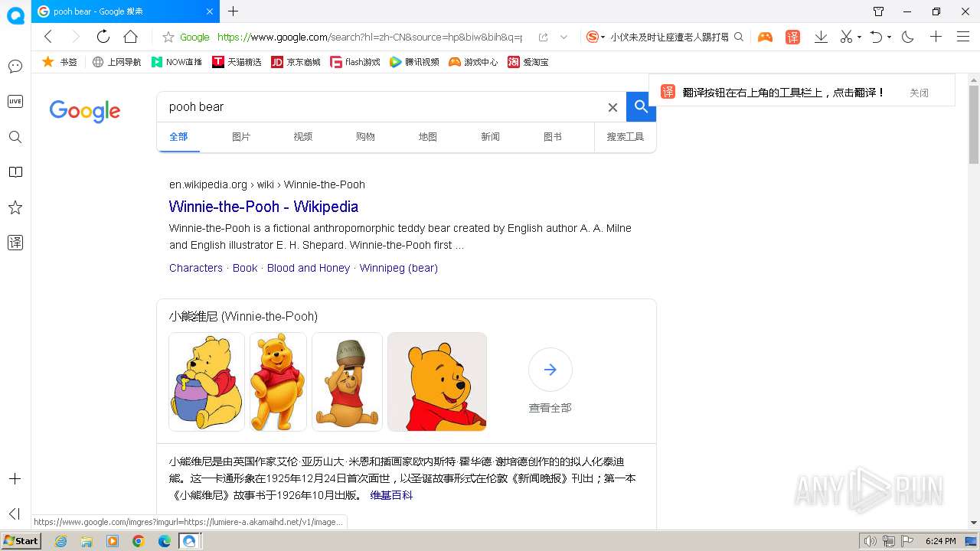Viewport: 980px width, 551px height.
Task: Open the favorites star icon in left sidebar
Action: tap(15, 207)
